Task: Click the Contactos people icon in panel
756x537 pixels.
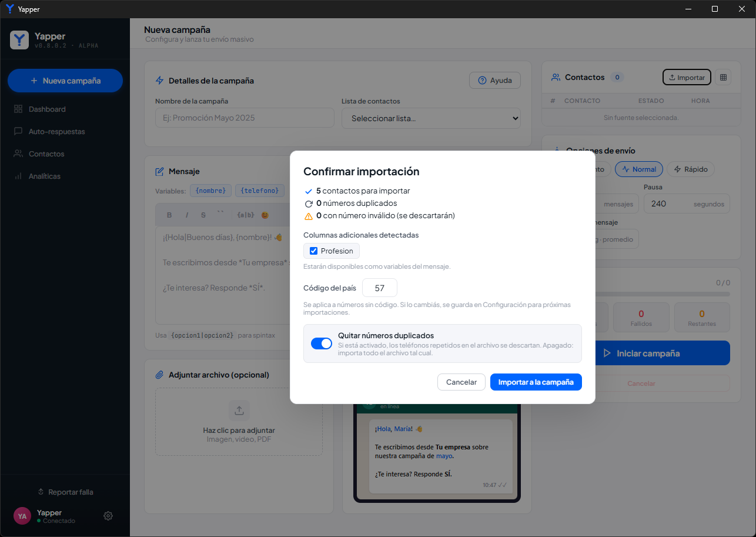Action: pyautogui.click(x=556, y=77)
